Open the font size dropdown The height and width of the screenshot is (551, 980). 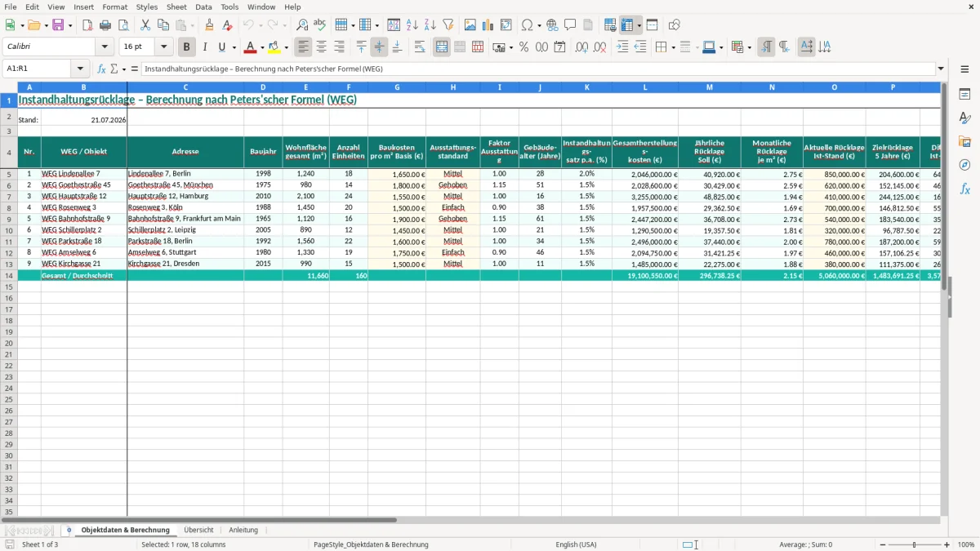pos(164,47)
